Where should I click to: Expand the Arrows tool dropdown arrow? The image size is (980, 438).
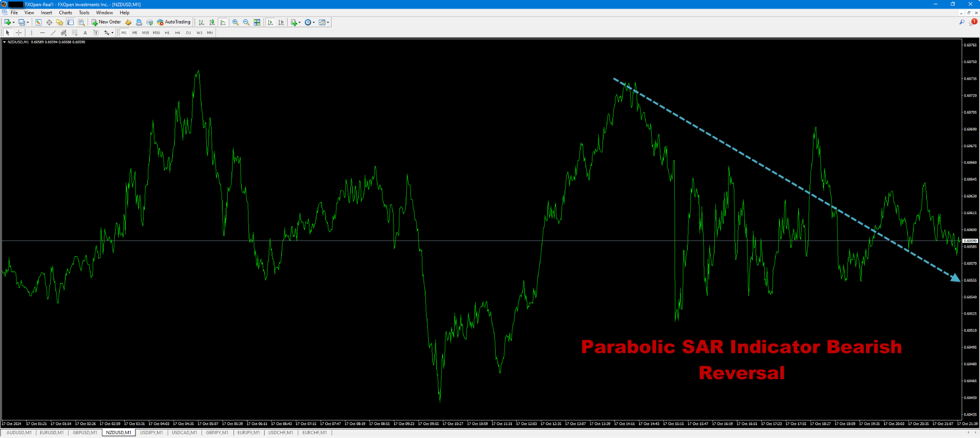point(112,33)
